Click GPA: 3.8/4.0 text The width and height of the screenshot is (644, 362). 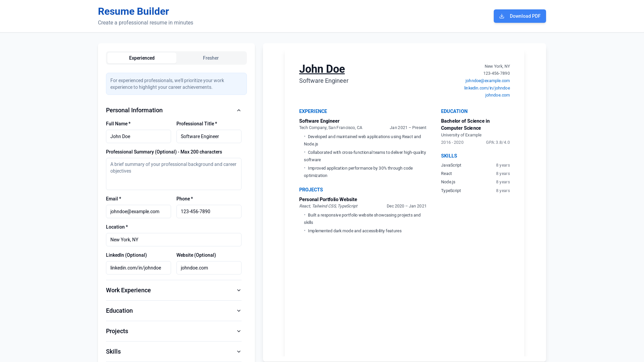tap(498, 142)
